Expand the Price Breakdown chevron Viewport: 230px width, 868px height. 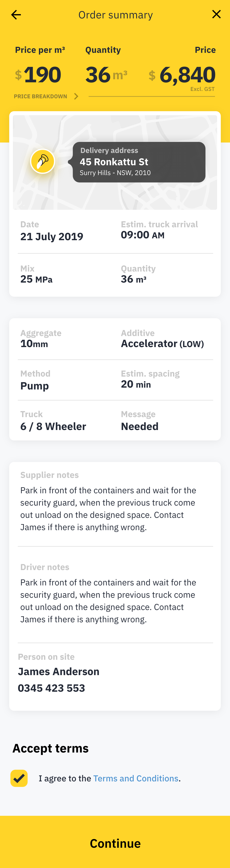tap(76, 96)
